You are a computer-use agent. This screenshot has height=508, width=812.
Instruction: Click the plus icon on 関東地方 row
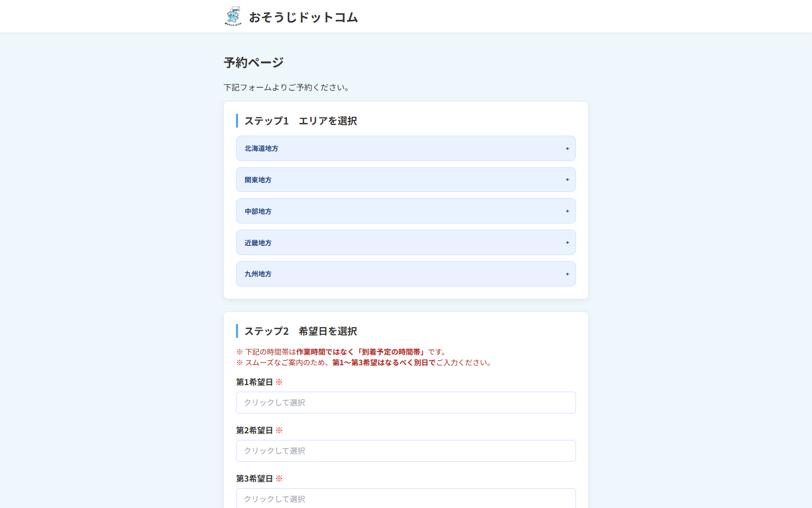(x=567, y=180)
